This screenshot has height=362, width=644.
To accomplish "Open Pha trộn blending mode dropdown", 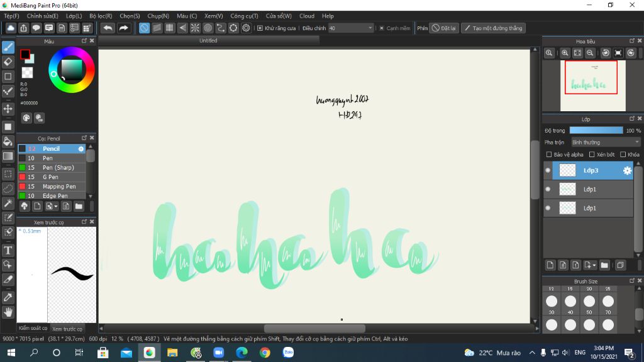I will [x=606, y=143].
